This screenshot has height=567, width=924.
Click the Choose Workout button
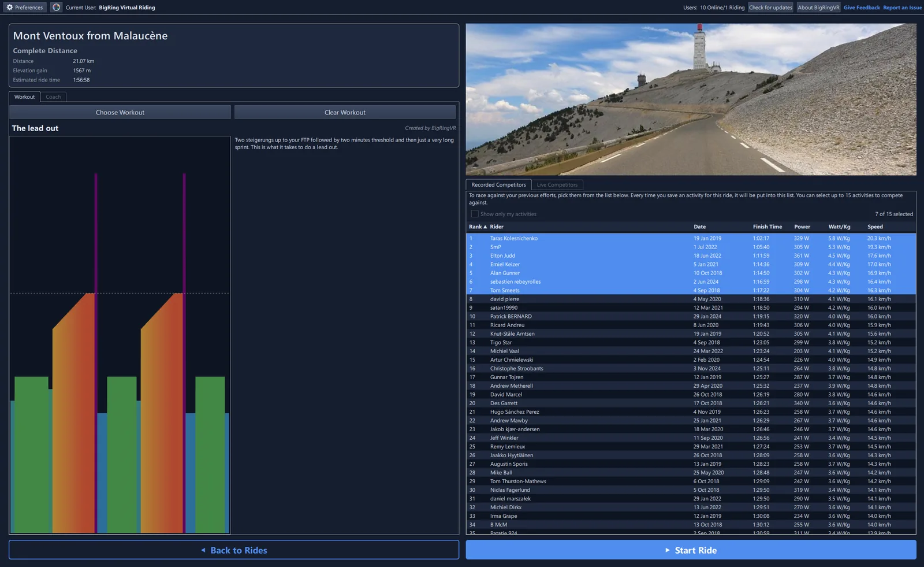[120, 112]
